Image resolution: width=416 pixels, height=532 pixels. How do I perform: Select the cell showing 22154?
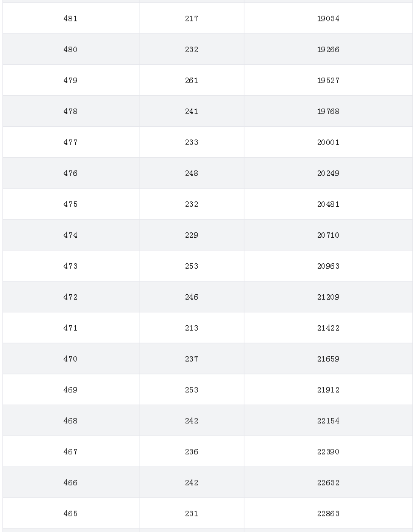(328, 421)
